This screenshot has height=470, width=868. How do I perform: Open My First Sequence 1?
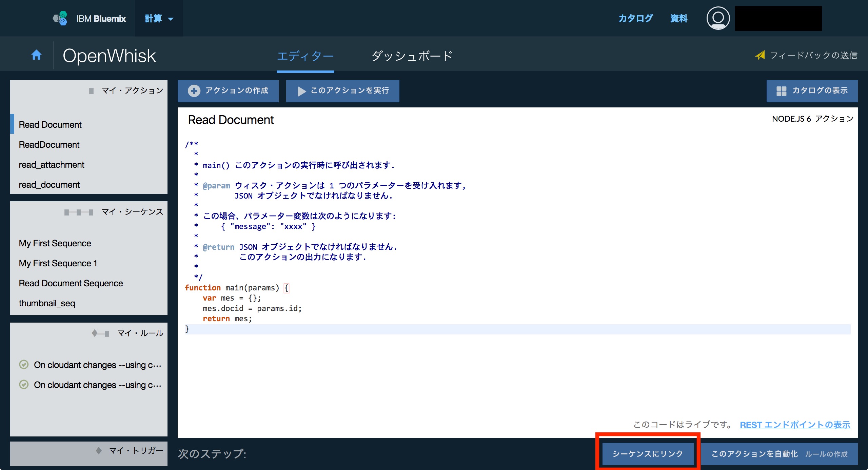pyautogui.click(x=89, y=263)
